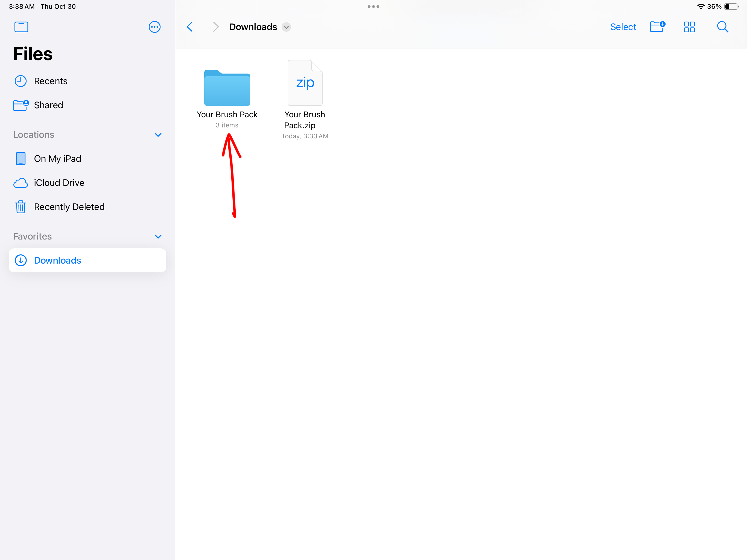Open search with the magnifying glass
This screenshot has height=560, width=747.
point(722,27)
